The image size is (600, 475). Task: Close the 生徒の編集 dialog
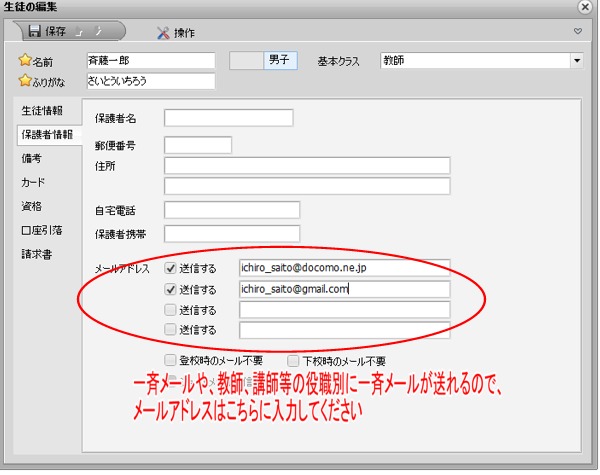(x=585, y=7)
